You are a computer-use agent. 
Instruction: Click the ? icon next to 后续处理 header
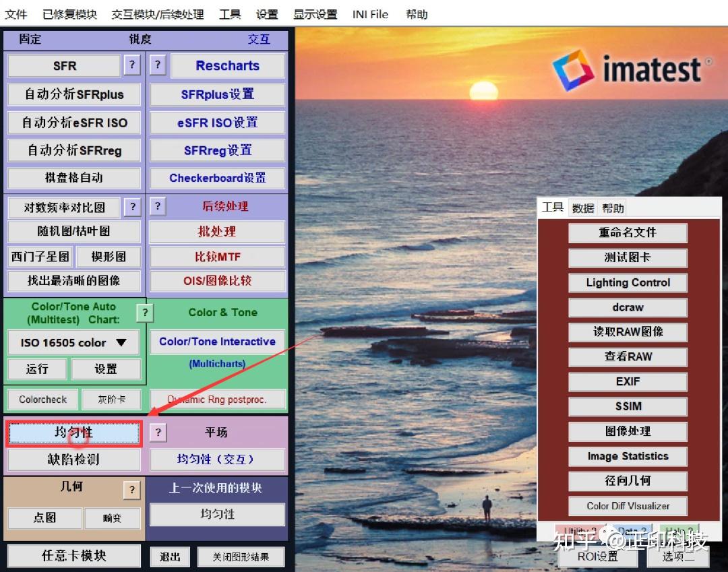[x=157, y=207]
